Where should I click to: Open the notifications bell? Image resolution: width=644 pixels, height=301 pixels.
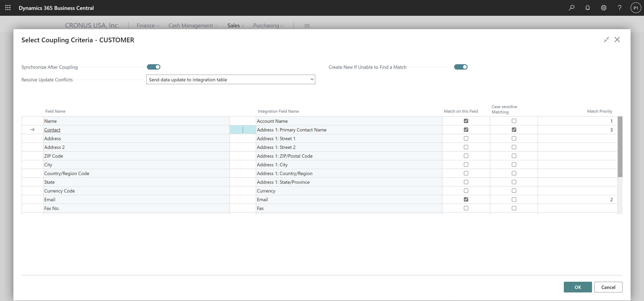(x=587, y=8)
